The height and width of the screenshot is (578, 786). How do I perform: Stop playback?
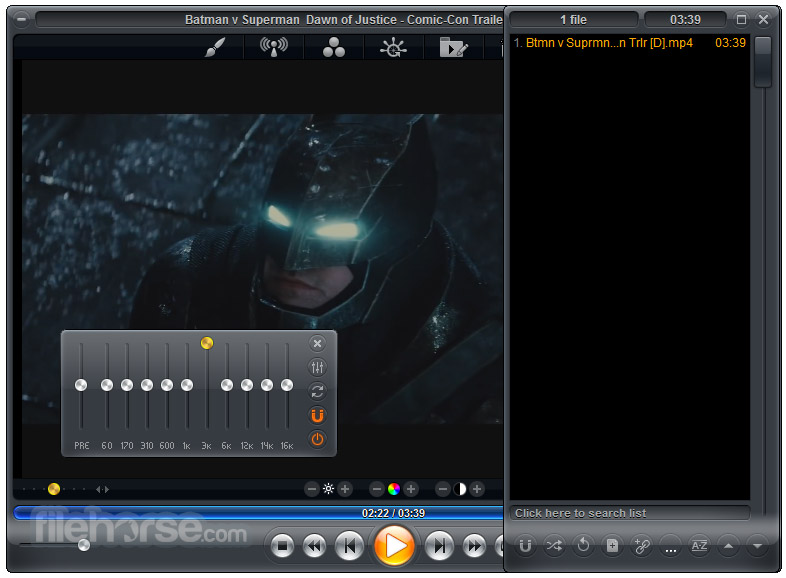point(282,546)
